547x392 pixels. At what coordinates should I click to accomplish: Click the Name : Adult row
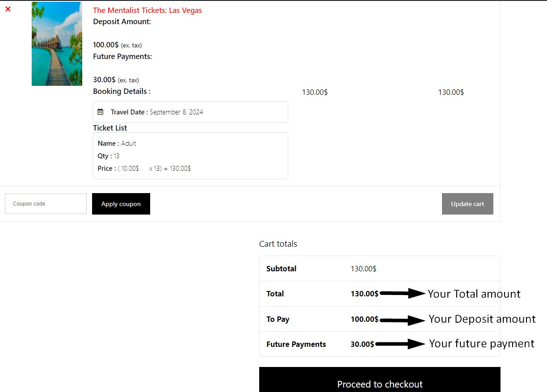117,143
